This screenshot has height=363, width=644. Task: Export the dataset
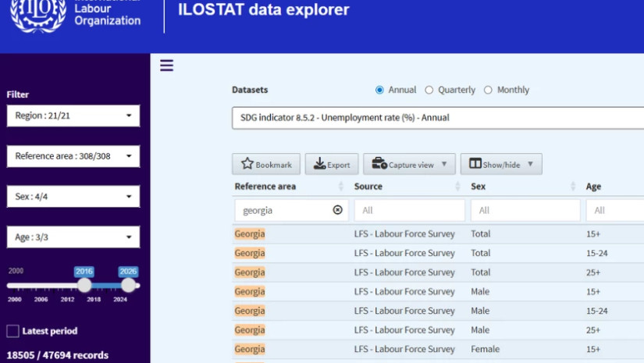click(x=332, y=164)
